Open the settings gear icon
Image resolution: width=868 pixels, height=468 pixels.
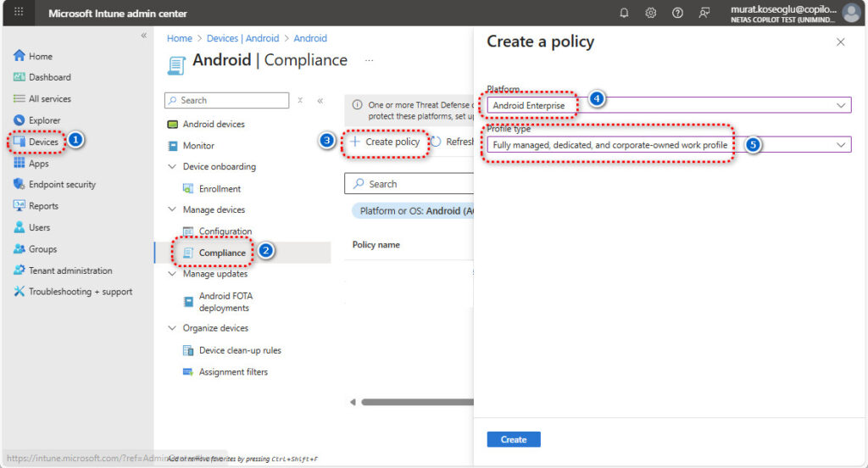(x=651, y=13)
